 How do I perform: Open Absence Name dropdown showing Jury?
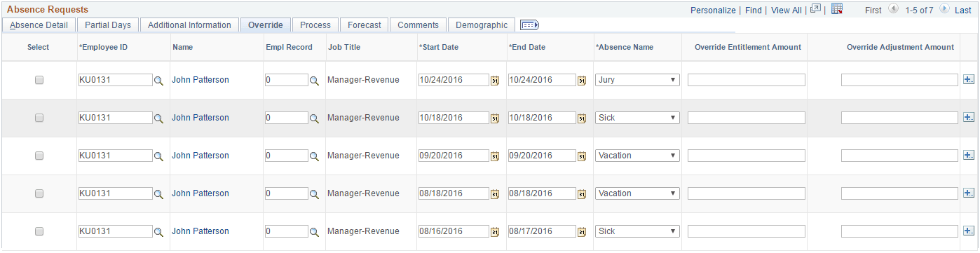638,80
